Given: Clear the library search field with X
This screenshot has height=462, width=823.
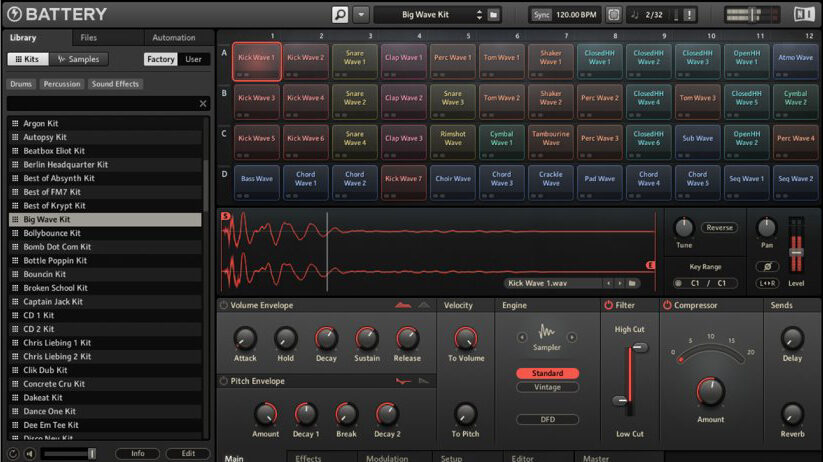Looking at the screenshot, I should pyautogui.click(x=203, y=104).
